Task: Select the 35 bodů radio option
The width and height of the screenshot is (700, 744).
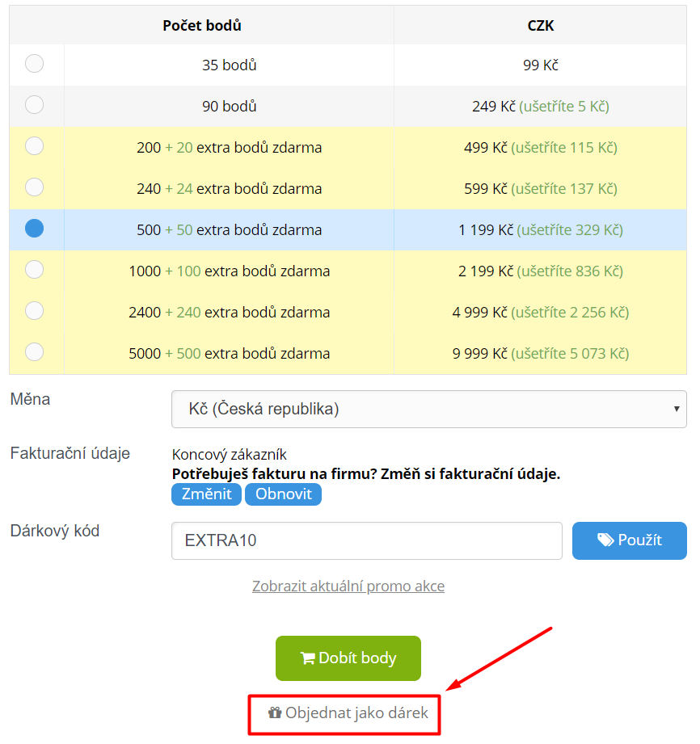Action: (34, 64)
